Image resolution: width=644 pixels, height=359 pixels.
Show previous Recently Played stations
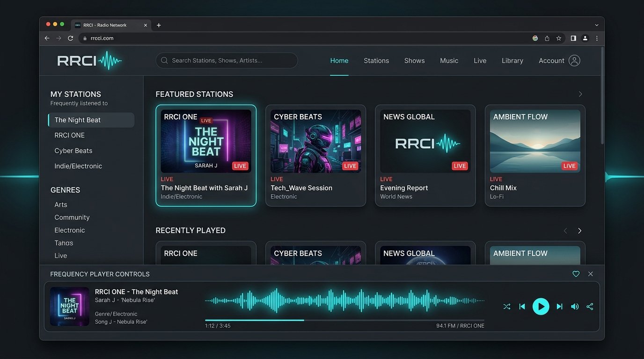click(x=565, y=230)
